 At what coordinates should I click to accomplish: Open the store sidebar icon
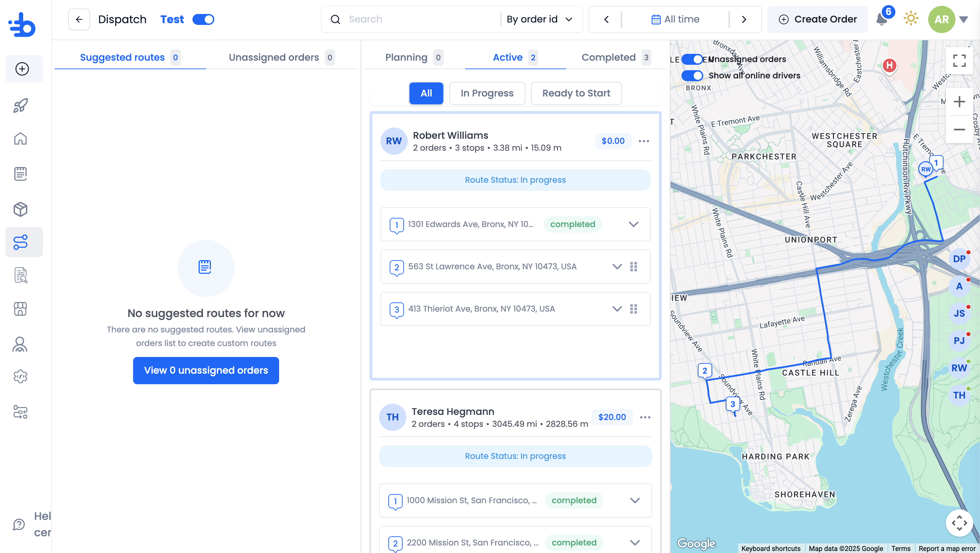[20, 309]
